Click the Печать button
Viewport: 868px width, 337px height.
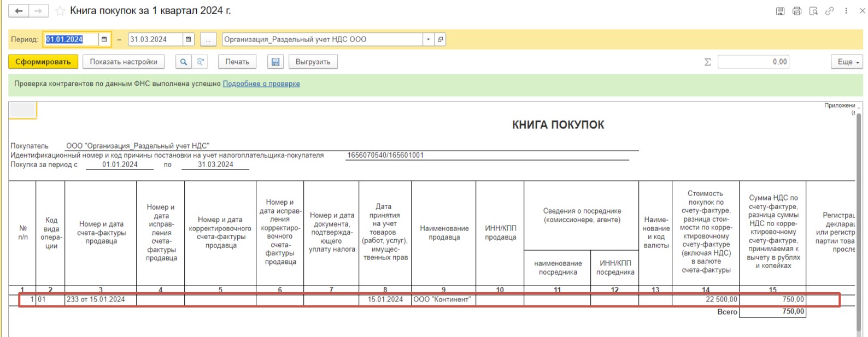tap(237, 62)
